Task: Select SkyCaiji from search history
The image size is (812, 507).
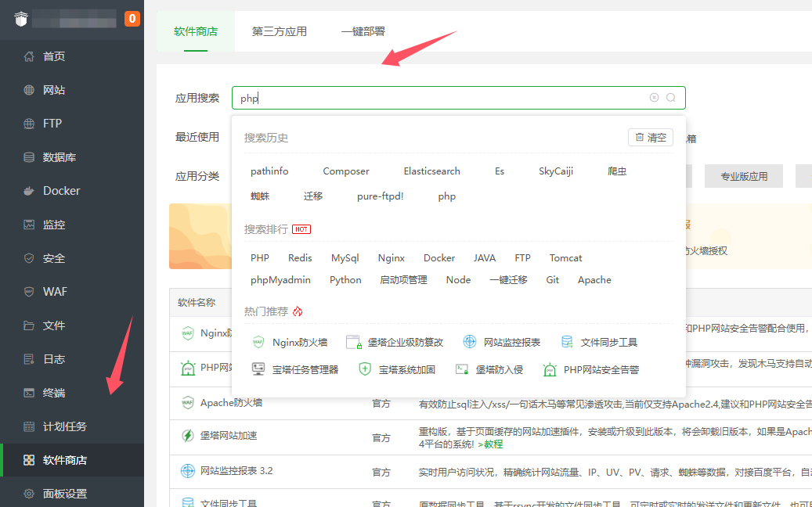Action: pyautogui.click(x=556, y=171)
